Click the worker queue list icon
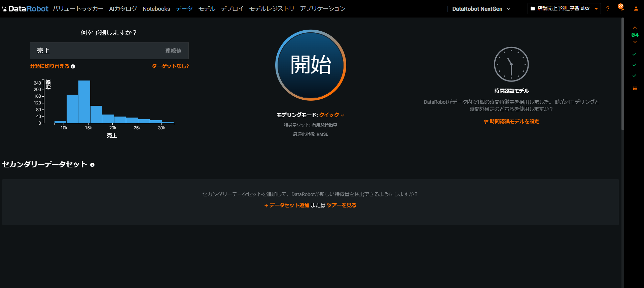The image size is (644, 288). (x=635, y=88)
